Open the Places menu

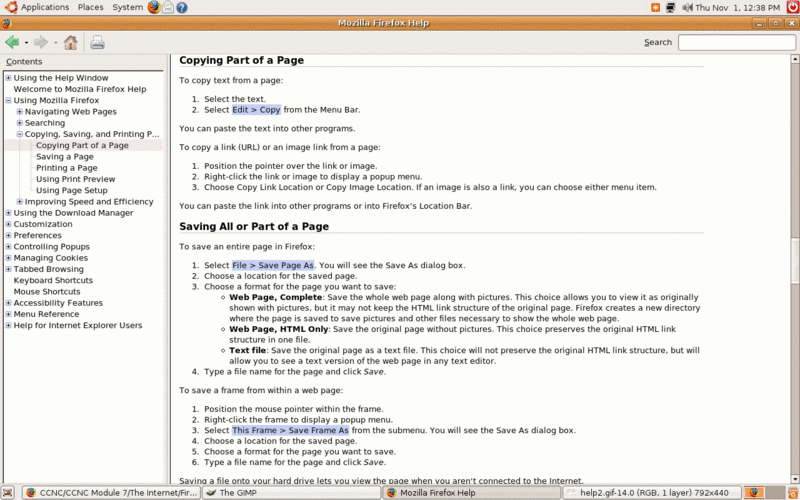(x=90, y=7)
